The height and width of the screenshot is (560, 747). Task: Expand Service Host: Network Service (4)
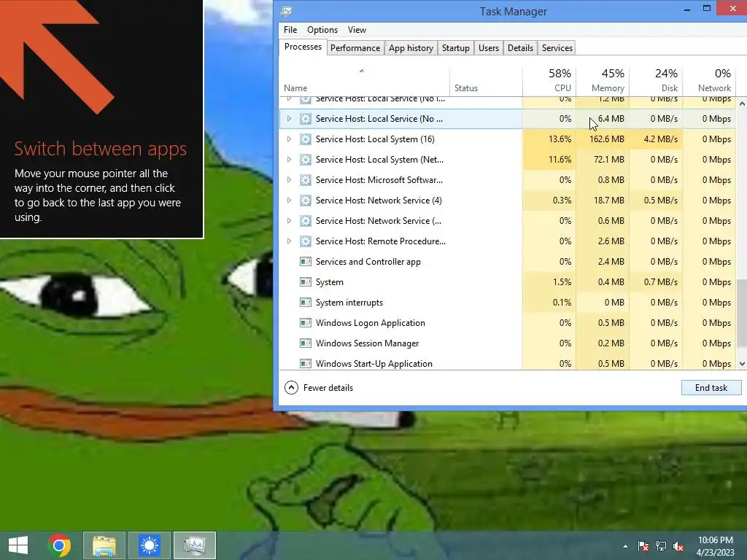(x=289, y=201)
